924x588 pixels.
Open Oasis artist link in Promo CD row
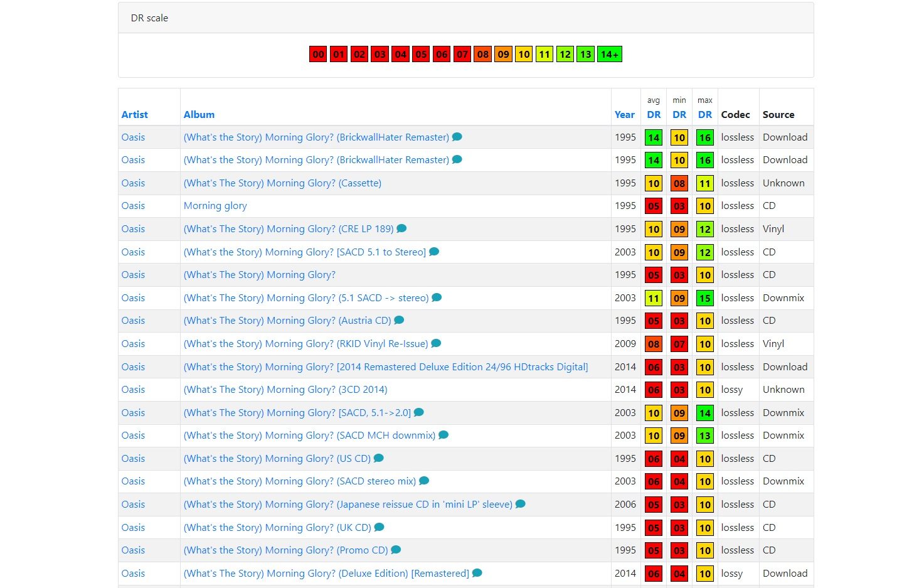point(133,550)
